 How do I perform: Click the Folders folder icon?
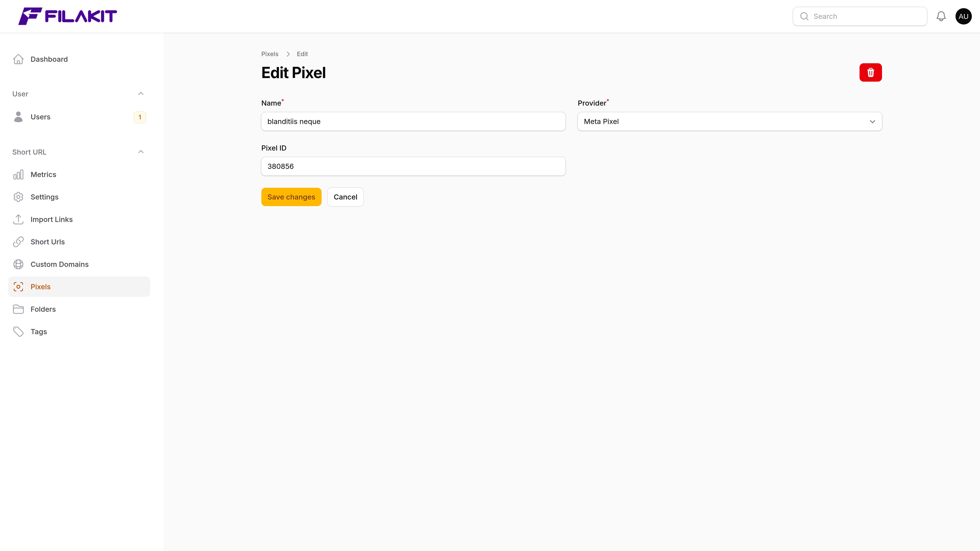pyautogui.click(x=18, y=309)
